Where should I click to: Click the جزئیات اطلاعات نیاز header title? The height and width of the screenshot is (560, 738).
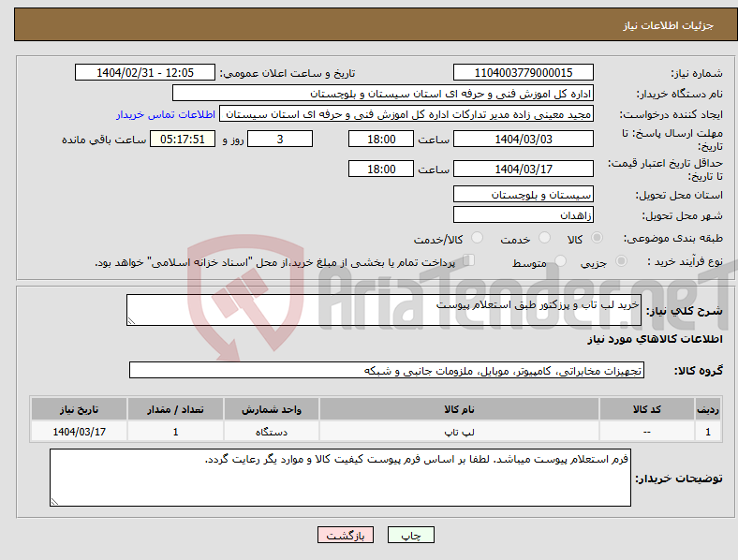(668, 25)
